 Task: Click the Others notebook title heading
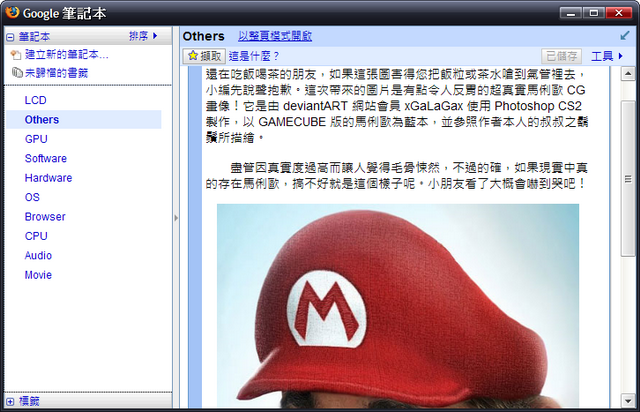(x=204, y=36)
